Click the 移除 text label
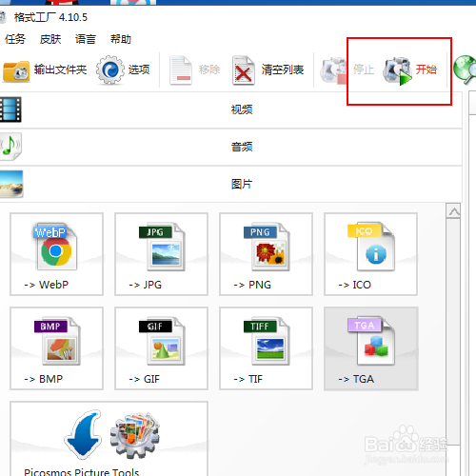Image resolution: width=476 pixels, height=476 pixels. click(x=209, y=69)
